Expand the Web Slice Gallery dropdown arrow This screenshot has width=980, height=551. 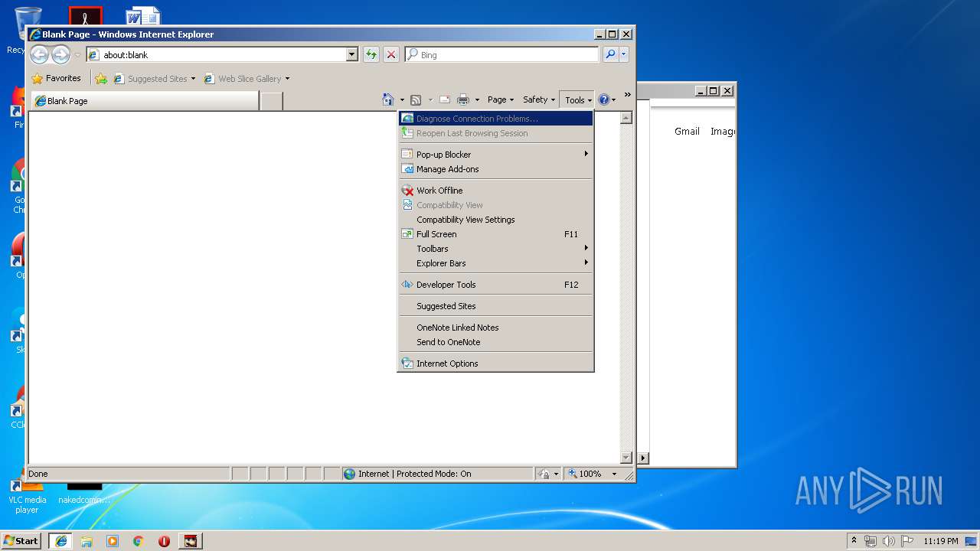coord(287,78)
